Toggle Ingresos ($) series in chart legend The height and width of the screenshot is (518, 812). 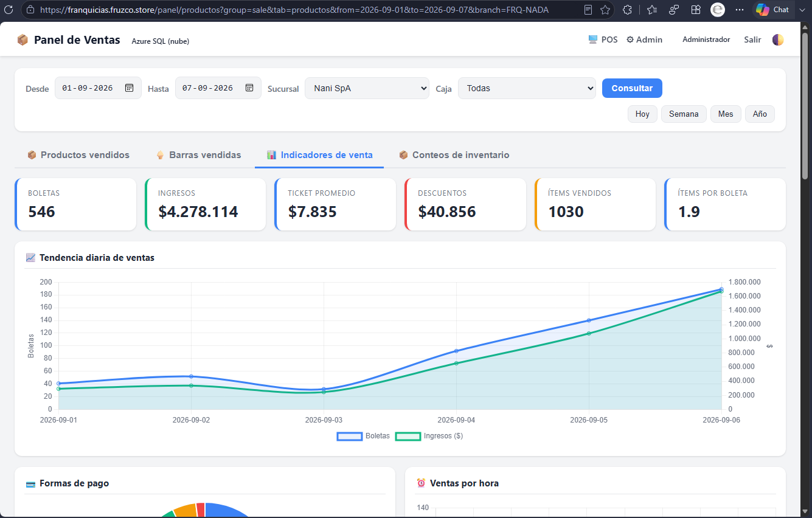tap(429, 436)
